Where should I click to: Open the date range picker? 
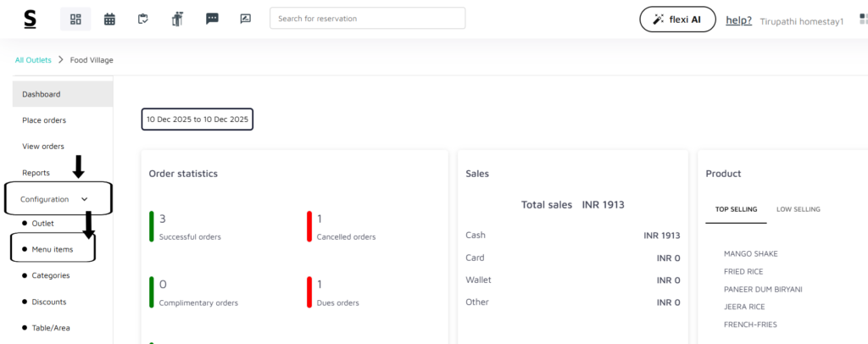pyautogui.click(x=198, y=119)
